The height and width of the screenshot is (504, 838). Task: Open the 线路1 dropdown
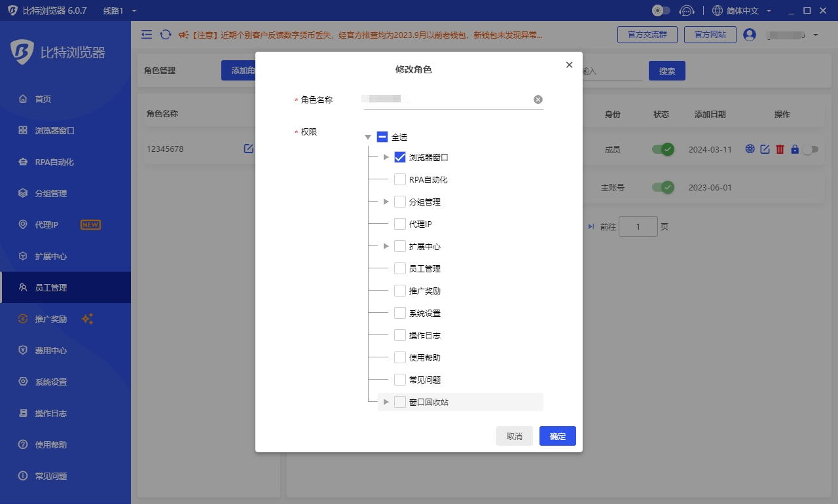click(120, 10)
